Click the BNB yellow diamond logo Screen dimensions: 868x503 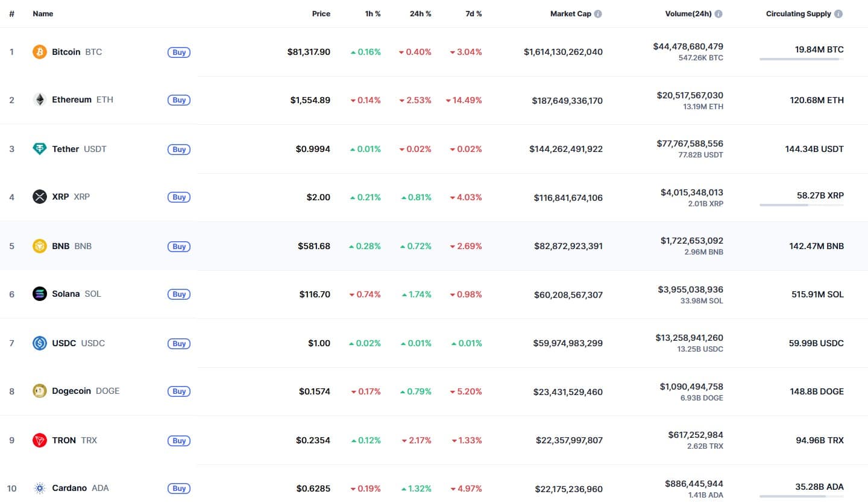39,246
